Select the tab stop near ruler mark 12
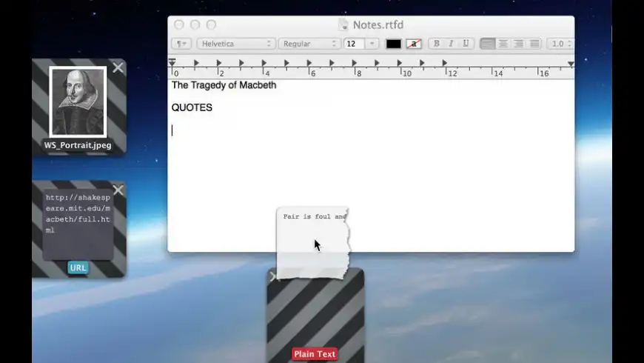 click(x=444, y=63)
